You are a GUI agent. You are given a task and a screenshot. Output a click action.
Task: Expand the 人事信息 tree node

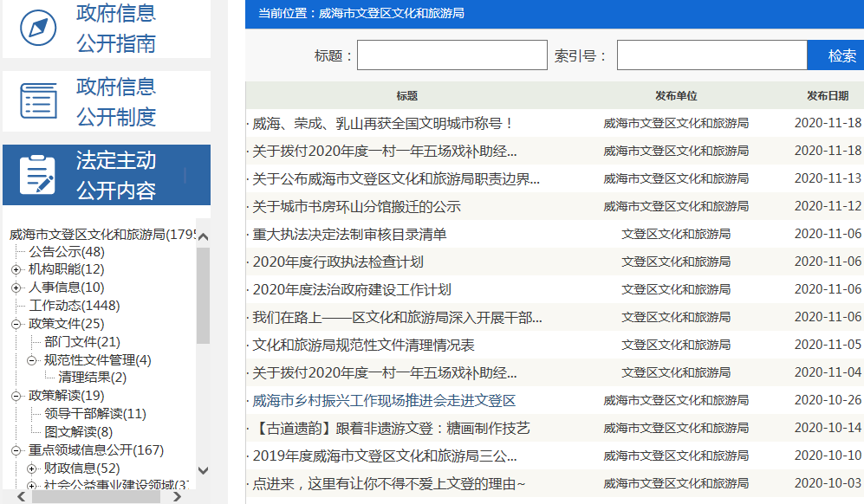pyautogui.click(x=16, y=288)
